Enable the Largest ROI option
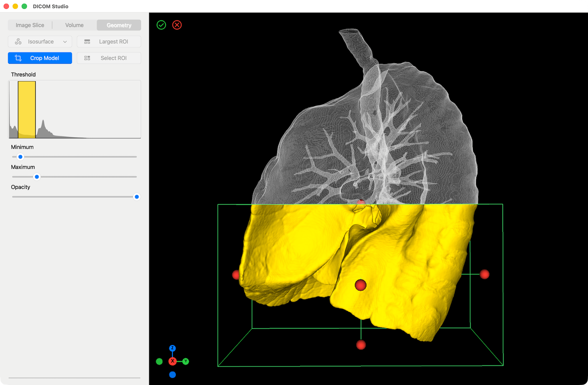 109,41
